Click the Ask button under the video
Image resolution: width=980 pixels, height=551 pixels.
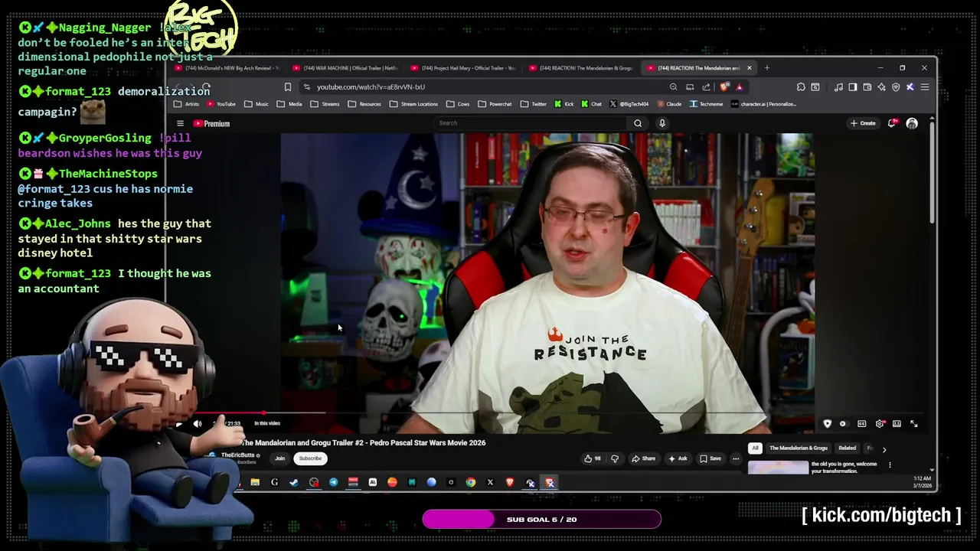678,458
